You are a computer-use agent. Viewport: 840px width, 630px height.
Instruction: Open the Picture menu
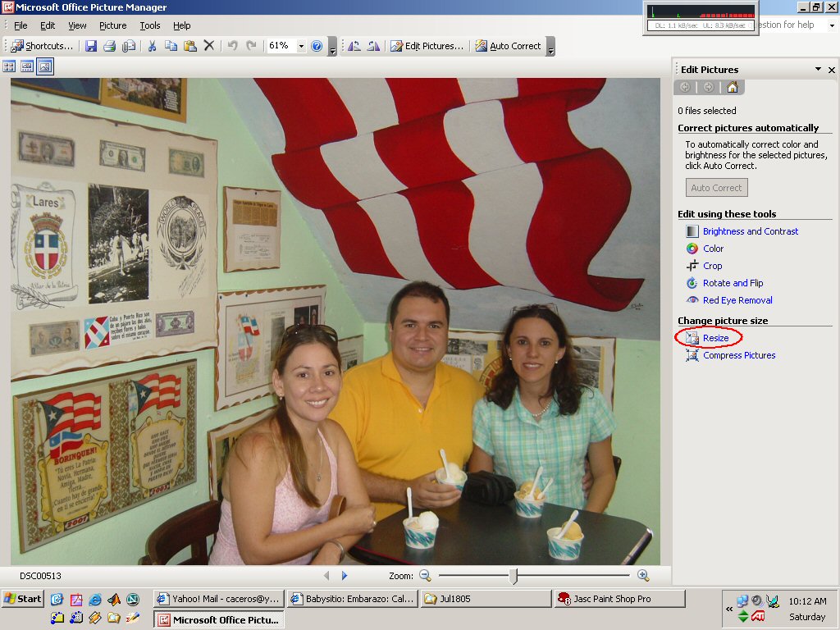pyautogui.click(x=112, y=25)
